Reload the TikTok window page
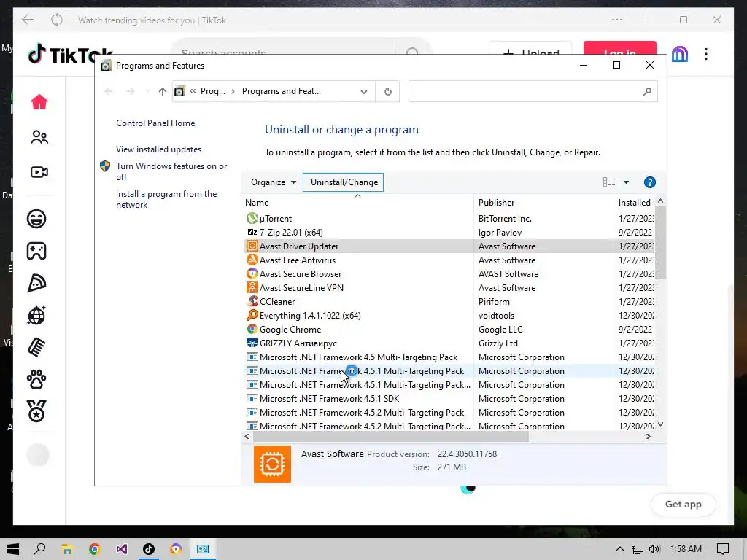Viewport: 747px width, 560px height. click(x=57, y=20)
